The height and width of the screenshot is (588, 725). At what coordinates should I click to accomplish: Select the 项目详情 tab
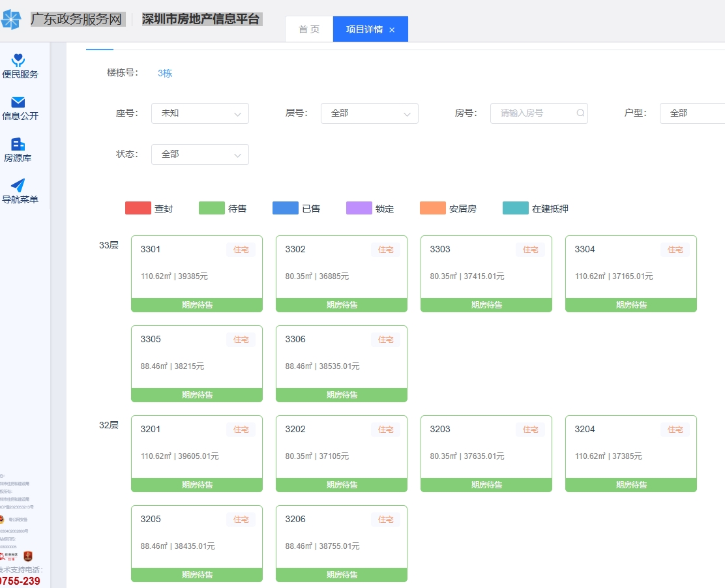pyautogui.click(x=364, y=30)
